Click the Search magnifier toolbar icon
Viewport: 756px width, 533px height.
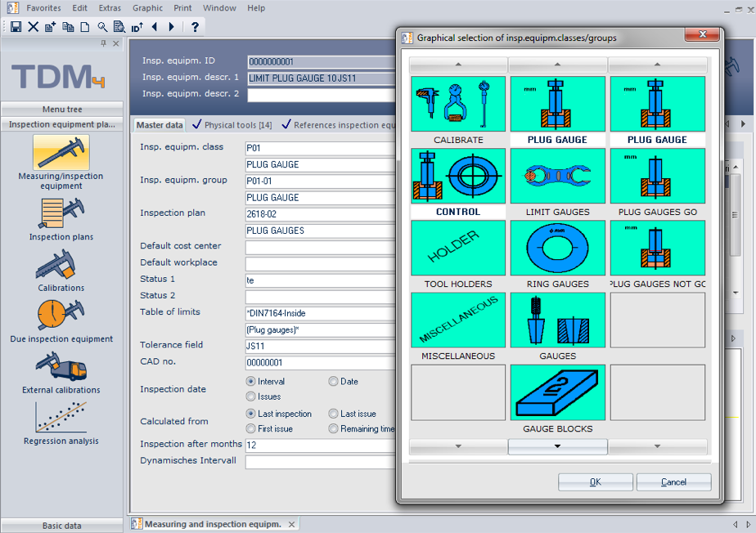(102, 26)
